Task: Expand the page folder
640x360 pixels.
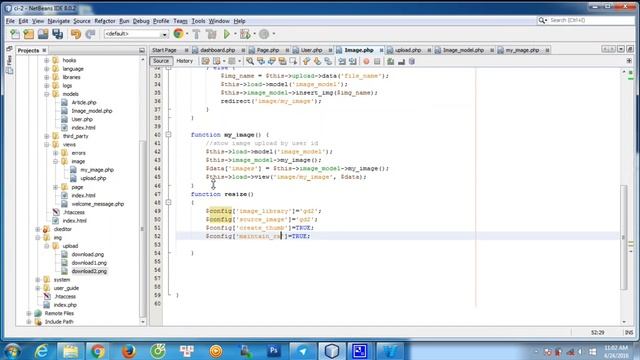Action: 56,187
